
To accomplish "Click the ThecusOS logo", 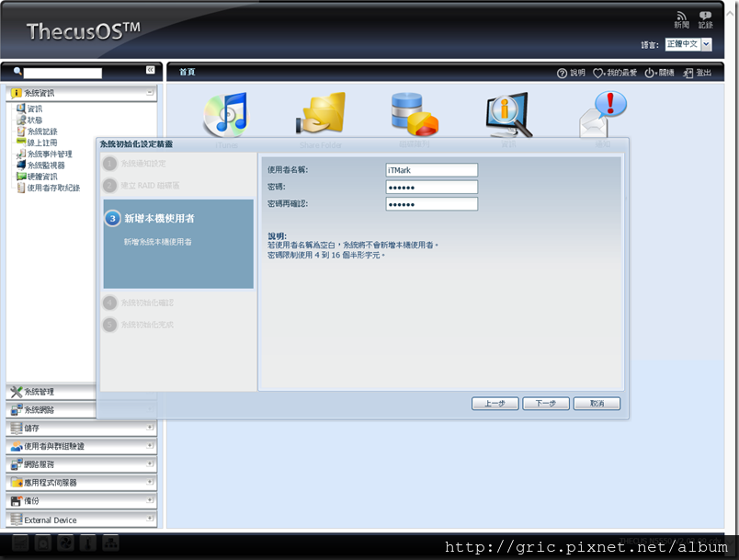I will point(84,31).
